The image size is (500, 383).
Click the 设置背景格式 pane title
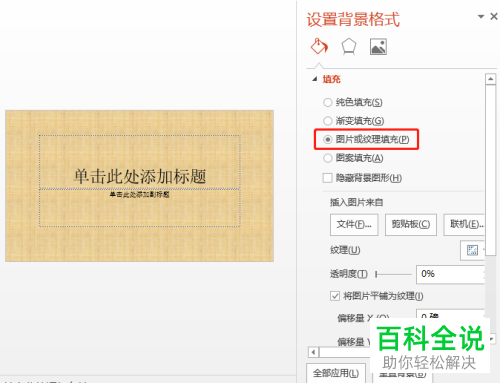tap(353, 19)
